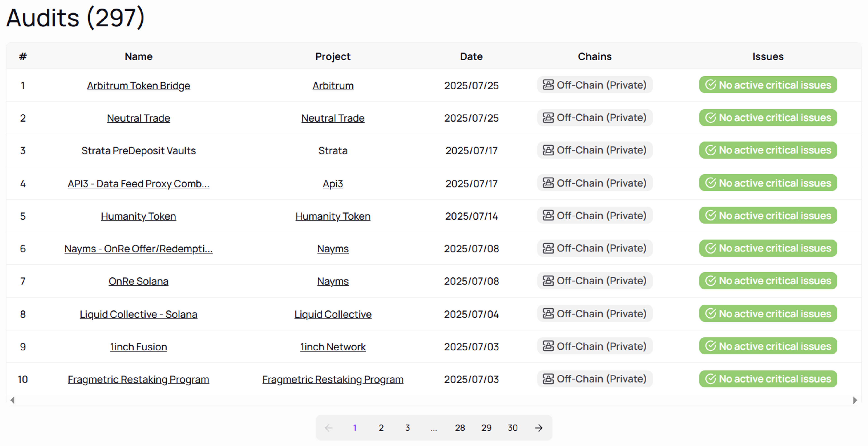The image size is (868, 446).
Task: Click the checkmark icon on Neutral Trade's issues badge
Action: pos(711,117)
